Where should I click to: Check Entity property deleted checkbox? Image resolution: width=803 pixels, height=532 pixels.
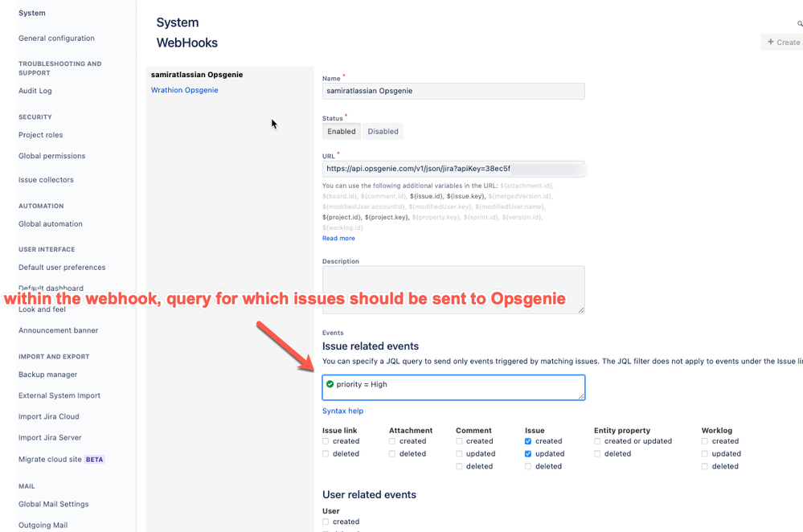(x=597, y=454)
